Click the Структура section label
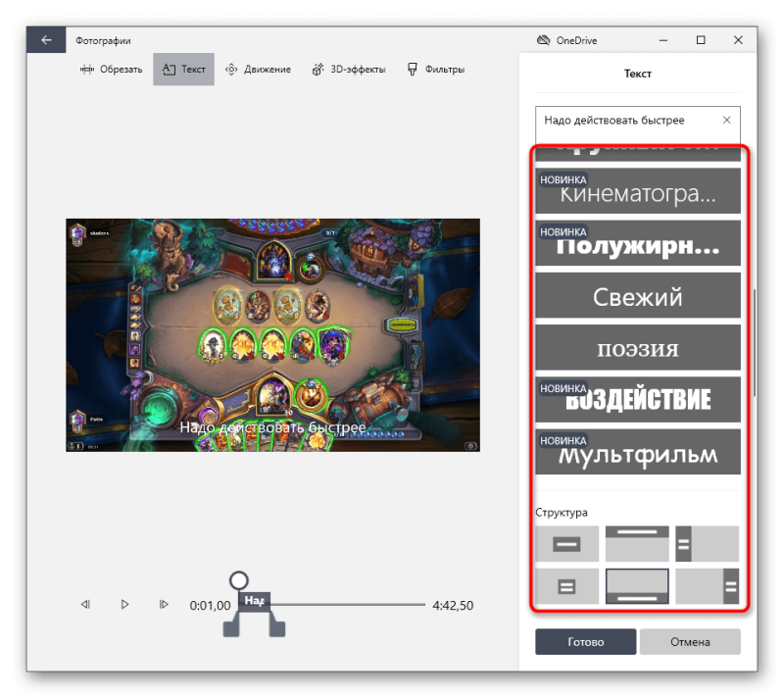The width and height of the screenshot is (784, 698). point(562,513)
